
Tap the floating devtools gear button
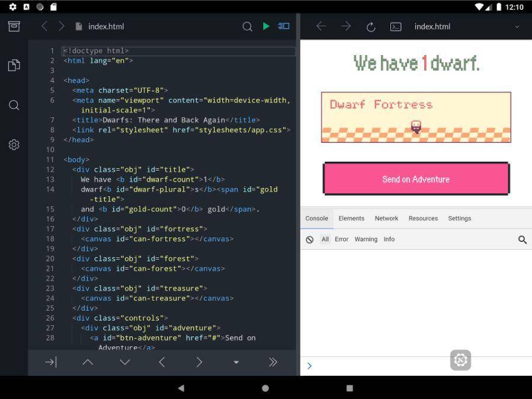coord(460,360)
